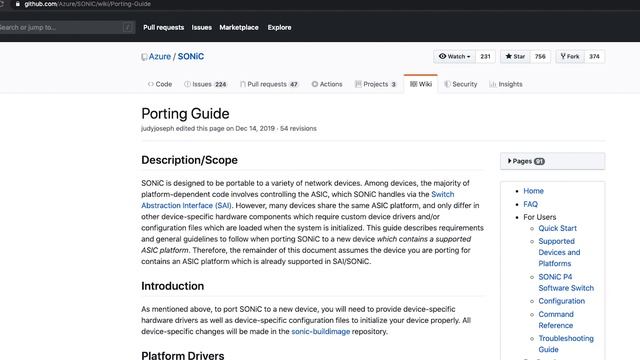Open Quick Start wiki page

558,228
